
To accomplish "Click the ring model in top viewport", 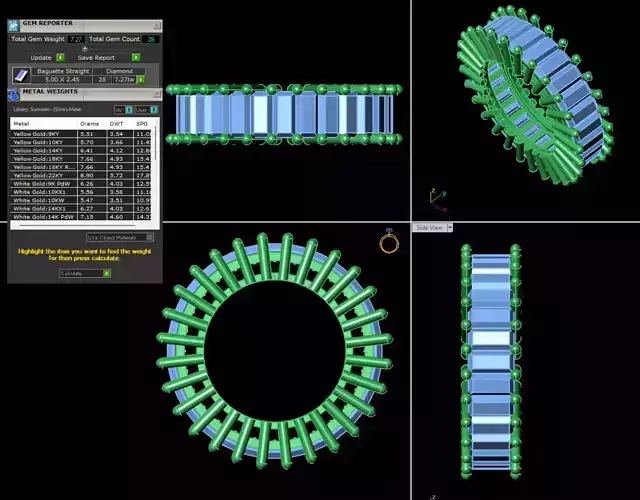I will 284,114.
